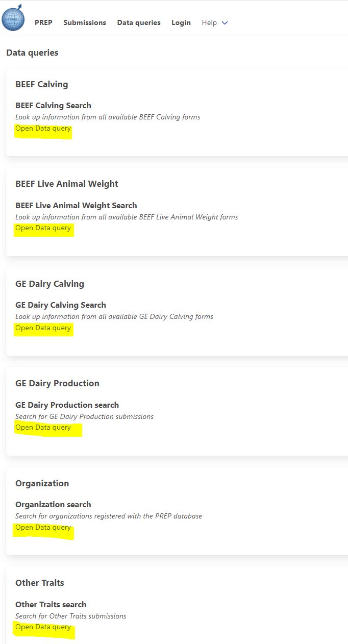Select Data queries in navigation bar
348x644 pixels.
139,22
